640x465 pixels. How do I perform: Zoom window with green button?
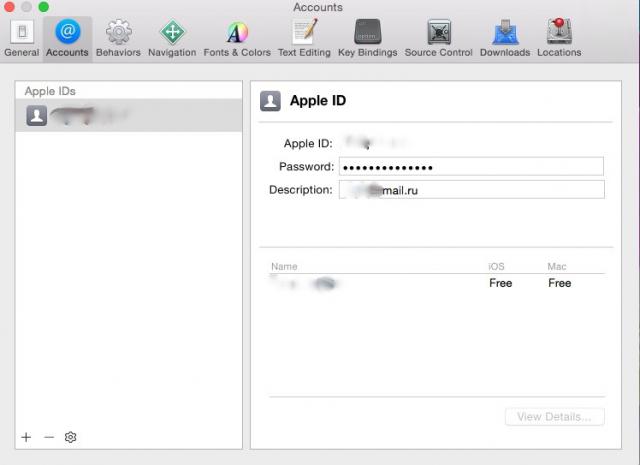point(44,7)
